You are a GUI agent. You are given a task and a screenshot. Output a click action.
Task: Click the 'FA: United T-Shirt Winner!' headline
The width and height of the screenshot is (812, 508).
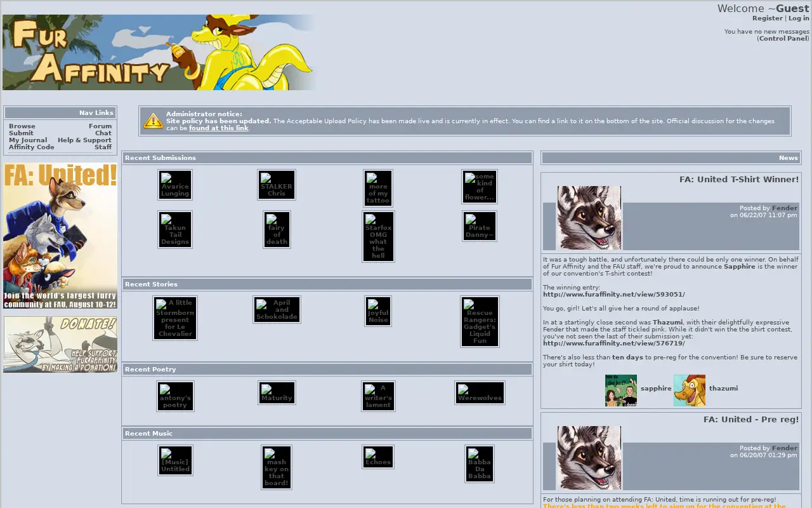(739, 180)
